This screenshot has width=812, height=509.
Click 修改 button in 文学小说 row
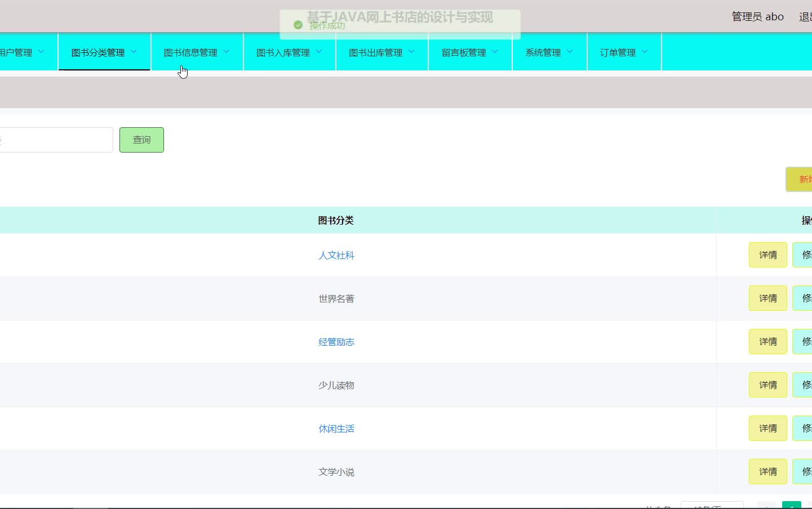coord(802,472)
